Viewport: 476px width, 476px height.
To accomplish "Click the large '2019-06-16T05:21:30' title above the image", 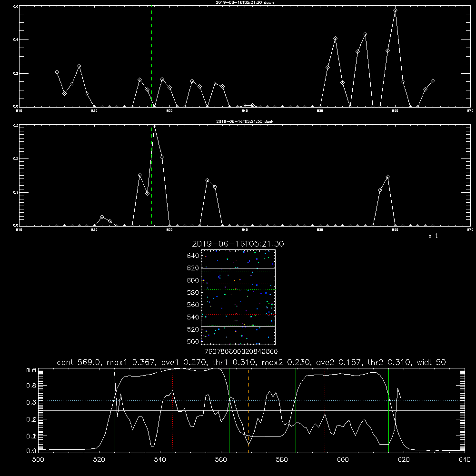I will click(x=238, y=244).
